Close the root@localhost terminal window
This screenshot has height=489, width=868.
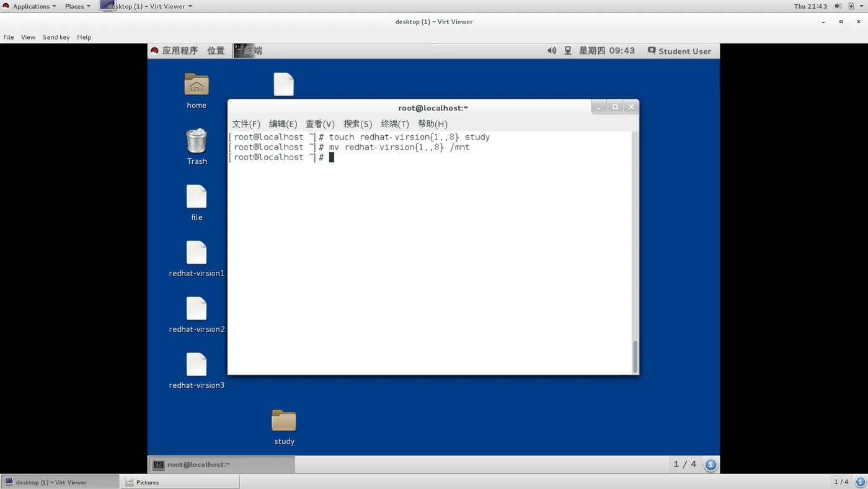(631, 107)
